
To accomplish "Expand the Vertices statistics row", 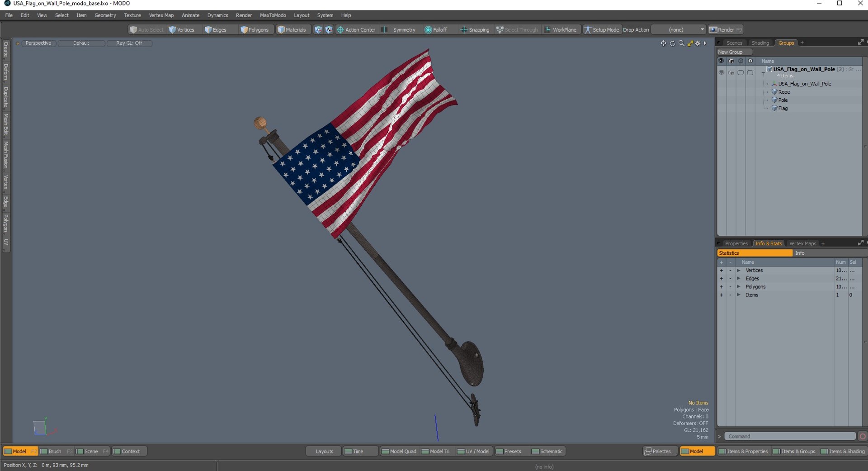I will (739, 271).
